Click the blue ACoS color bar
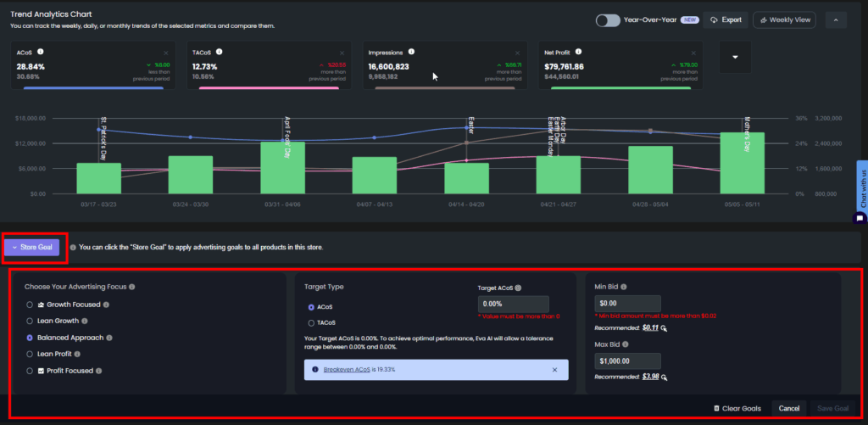This screenshot has height=425, width=868. pyautogui.click(x=93, y=88)
